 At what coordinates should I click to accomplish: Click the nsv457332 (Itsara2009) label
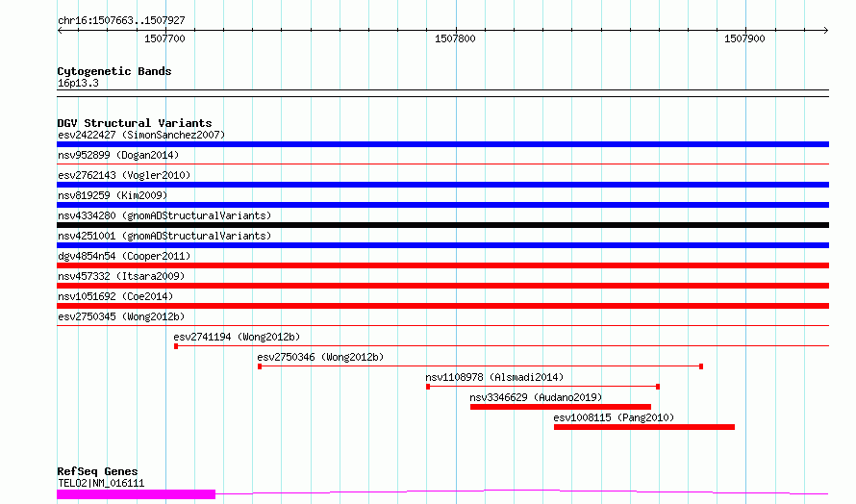click(x=121, y=276)
